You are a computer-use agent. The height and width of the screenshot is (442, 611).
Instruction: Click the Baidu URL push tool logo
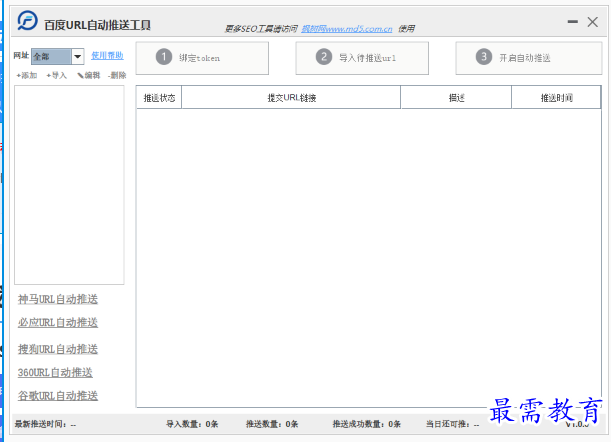coord(27,21)
